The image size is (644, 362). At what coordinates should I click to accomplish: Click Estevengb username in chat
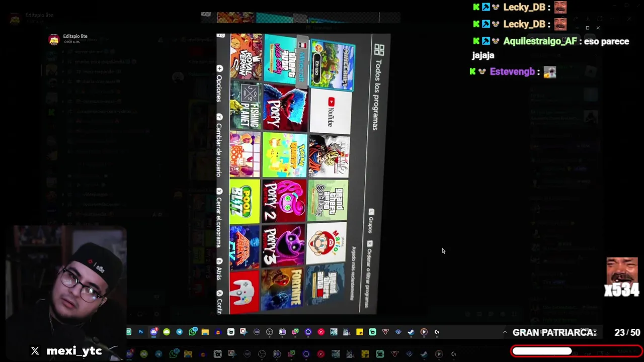tap(512, 71)
